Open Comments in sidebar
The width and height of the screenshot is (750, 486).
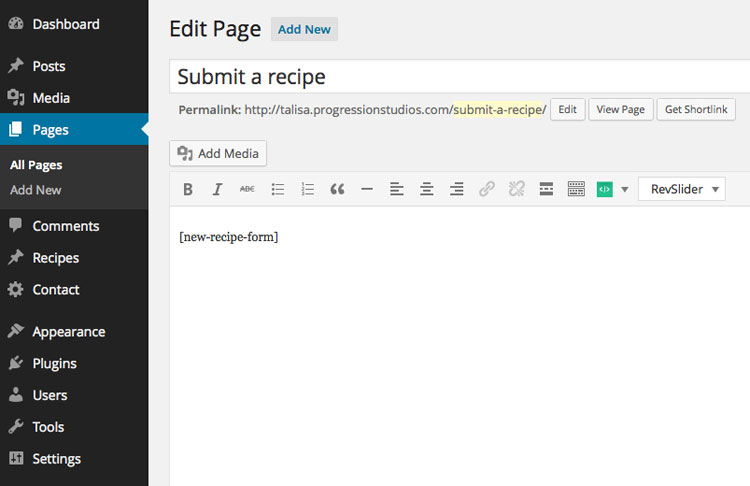(x=74, y=226)
